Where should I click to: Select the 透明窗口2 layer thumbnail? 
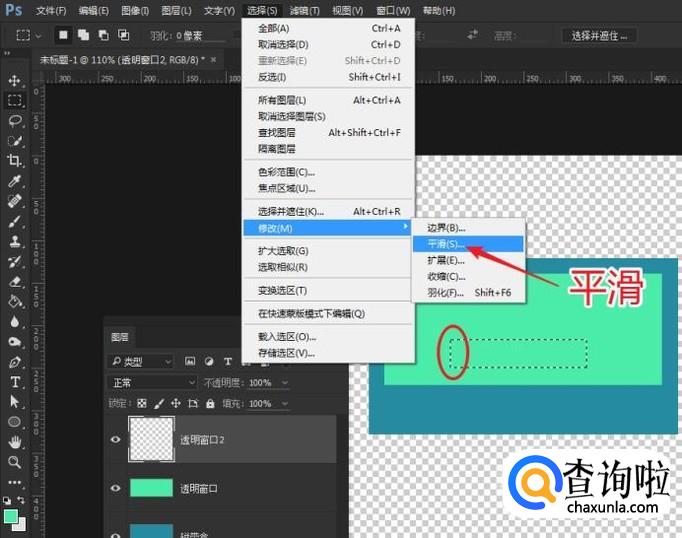150,440
